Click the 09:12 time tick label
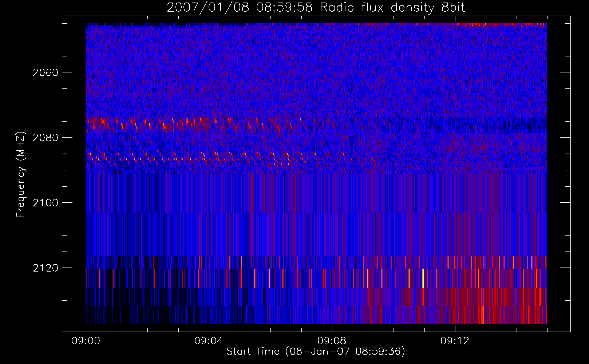This screenshot has width=589, height=364. coord(455,341)
